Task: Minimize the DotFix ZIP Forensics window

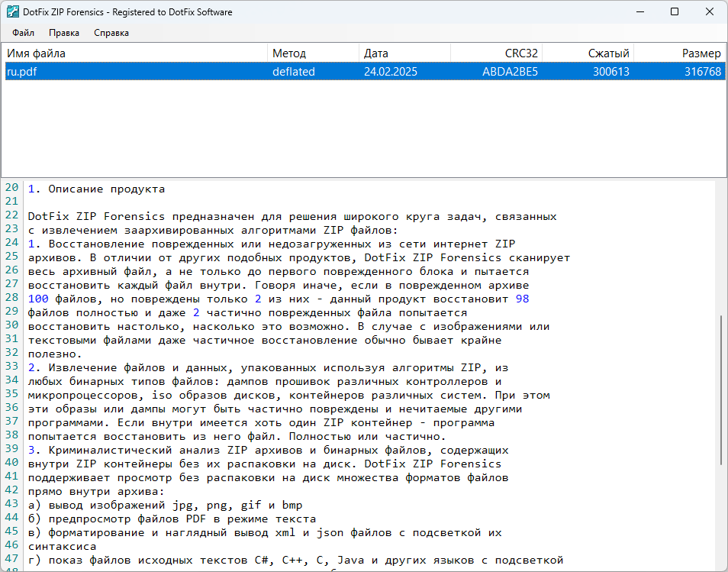Action: [640, 12]
